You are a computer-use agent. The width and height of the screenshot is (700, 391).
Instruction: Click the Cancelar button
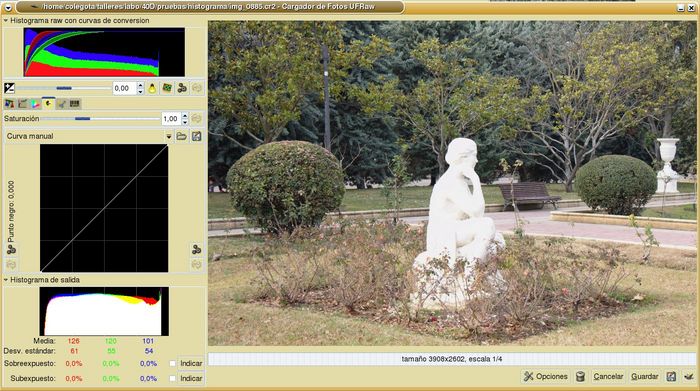608,377
